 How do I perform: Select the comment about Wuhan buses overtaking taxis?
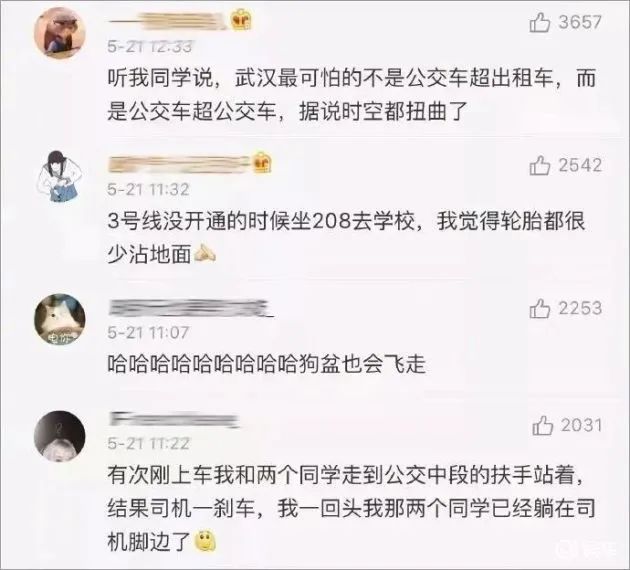(352, 95)
